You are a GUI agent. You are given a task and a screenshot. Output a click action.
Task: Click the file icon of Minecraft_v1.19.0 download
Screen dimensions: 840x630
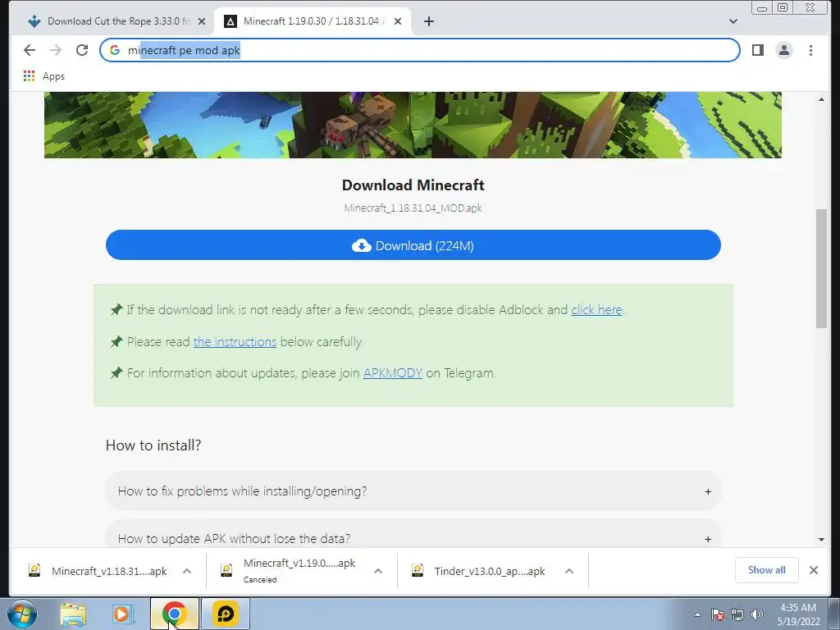coord(226,571)
